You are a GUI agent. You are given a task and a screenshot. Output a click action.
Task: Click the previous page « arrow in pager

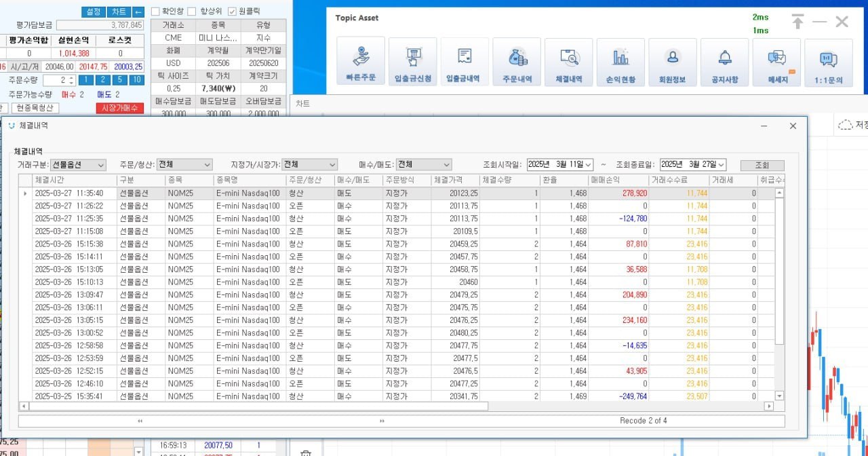pos(140,421)
